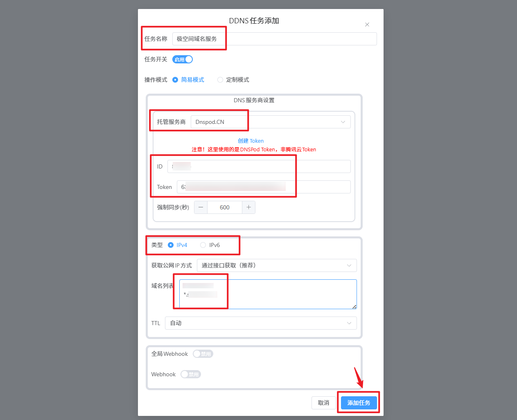Open the 创建 Token link
The height and width of the screenshot is (420, 517).
coord(251,141)
